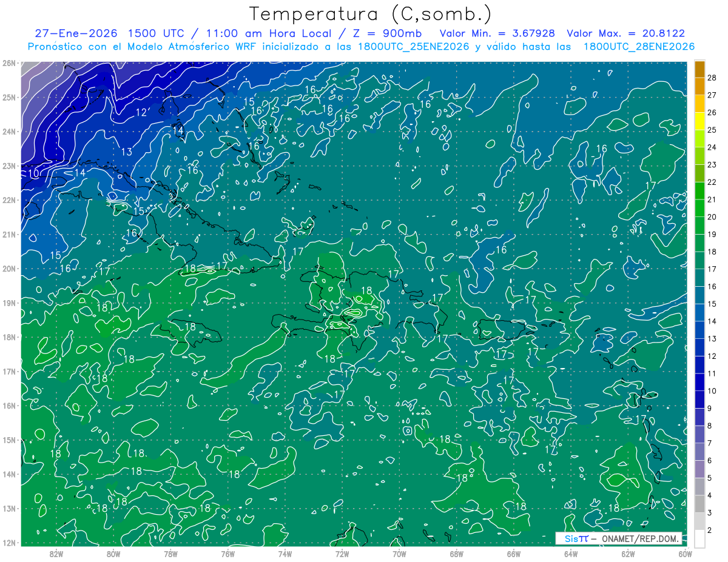Image resolution: width=728 pixels, height=562 pixels.
Task: Click the color scale label "2"
Action: coord(710,530)
